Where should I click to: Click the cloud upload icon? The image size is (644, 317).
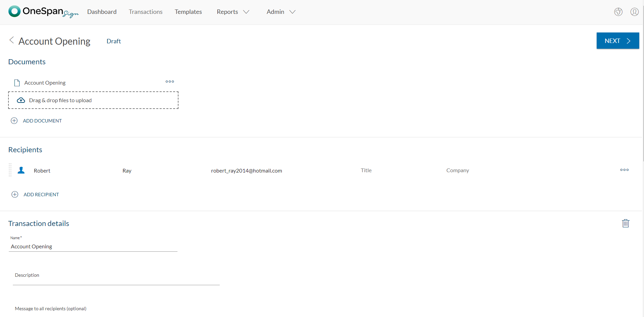pyautogui.click(x=21, y=100)
